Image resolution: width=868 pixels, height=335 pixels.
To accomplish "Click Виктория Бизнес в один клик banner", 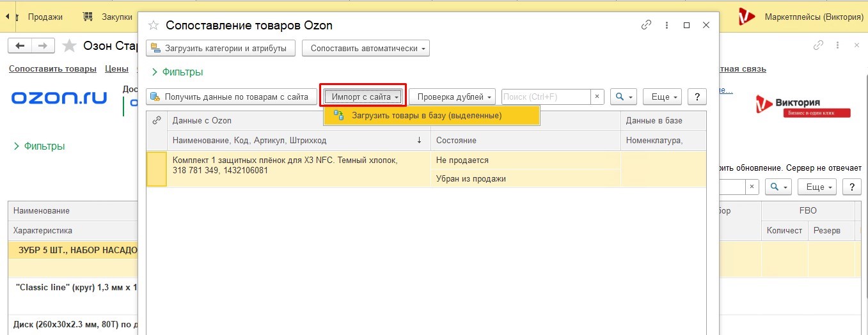I will (x=803, y=106).
